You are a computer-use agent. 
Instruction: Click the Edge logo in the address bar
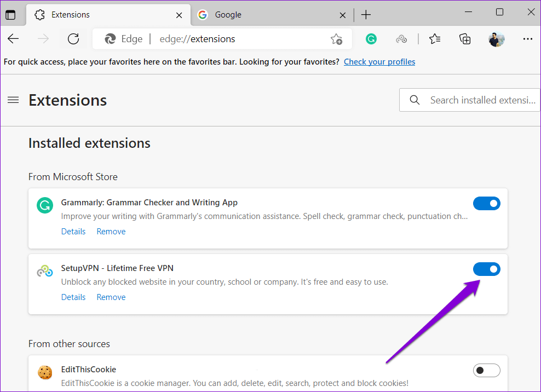pyautogui.click(x=110, y=39)
